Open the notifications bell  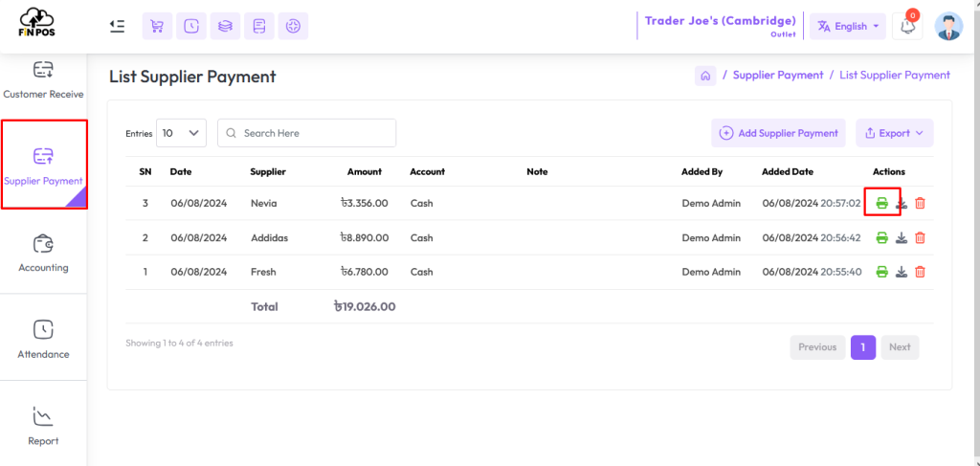click(907, 26)
